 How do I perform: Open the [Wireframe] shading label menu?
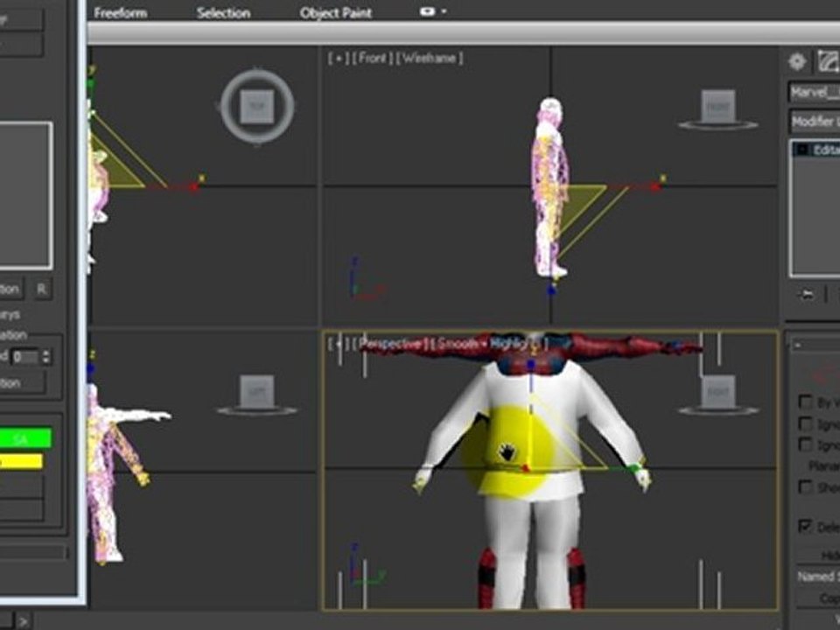click(x=430, y=58)
